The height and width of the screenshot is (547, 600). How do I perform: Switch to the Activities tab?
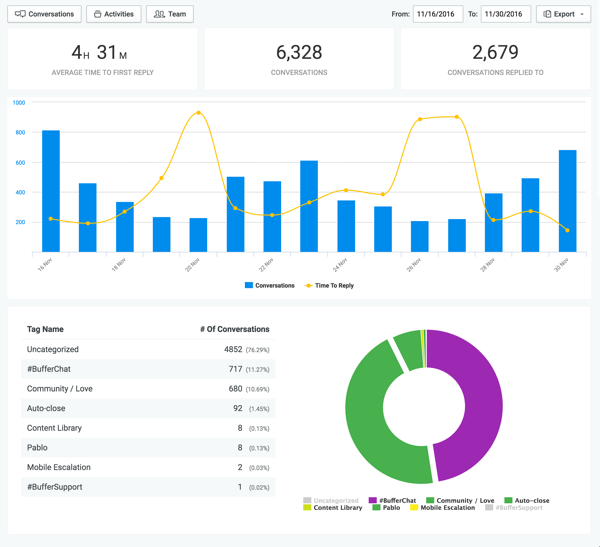tap(114, 14)
